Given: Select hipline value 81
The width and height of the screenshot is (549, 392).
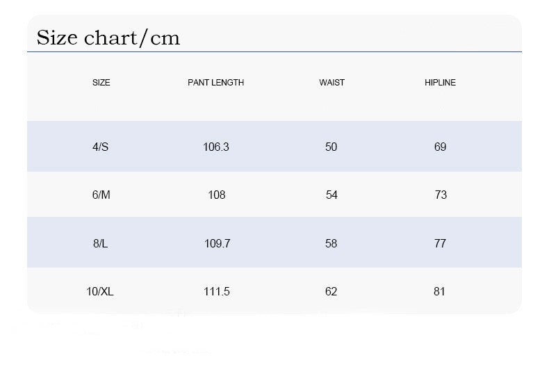Looking at the screenshot, I should click(439, 291).
